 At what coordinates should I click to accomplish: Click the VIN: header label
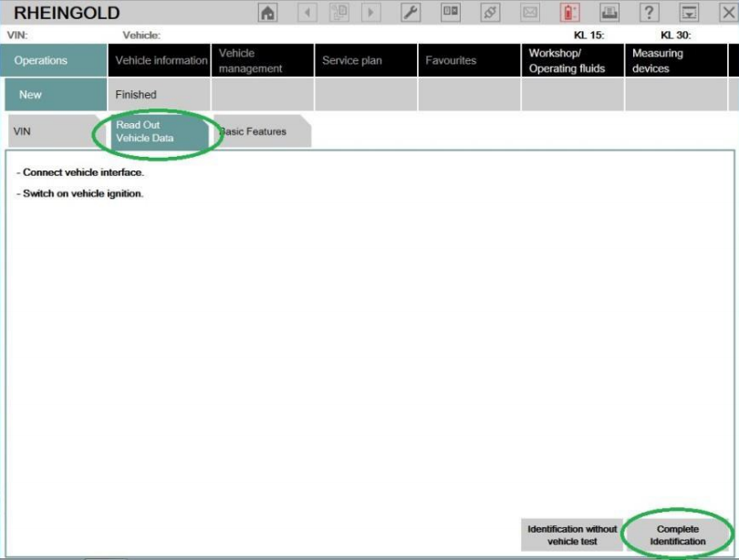tap(17, 35)
